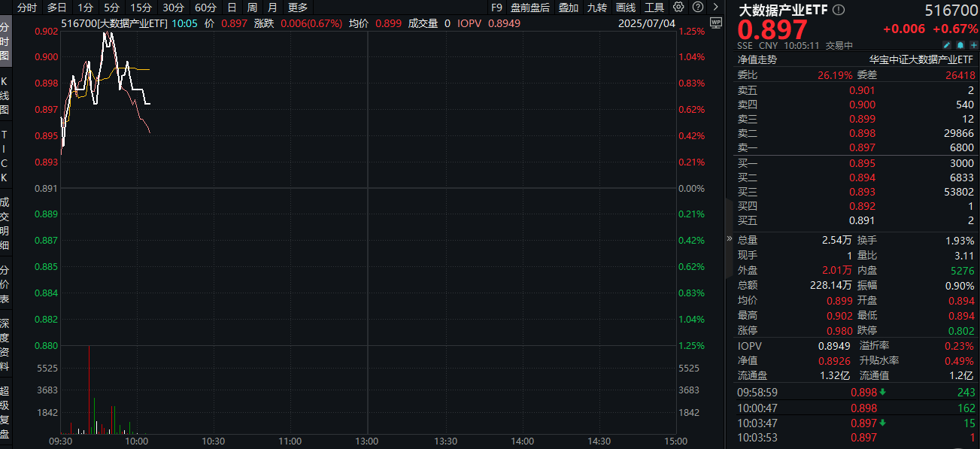The height and width of the screenshot is (449, 980).
Task: Expand the toolbar with the right chevron
Action: coord(716,7)
